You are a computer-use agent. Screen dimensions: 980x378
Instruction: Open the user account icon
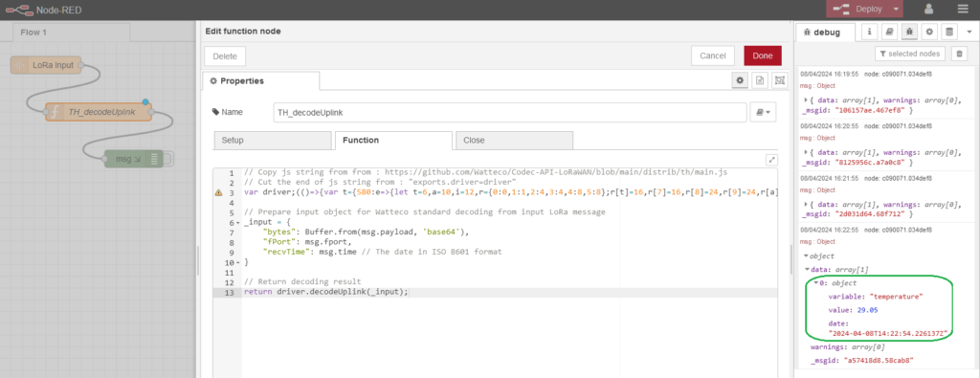click(928, 10)
